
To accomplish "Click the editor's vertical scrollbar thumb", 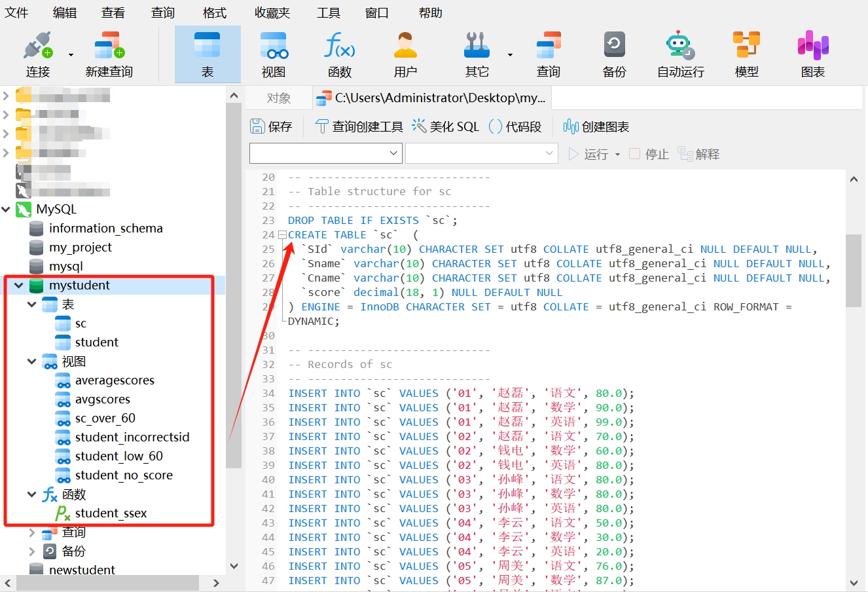I will click(x=853, y=270).
